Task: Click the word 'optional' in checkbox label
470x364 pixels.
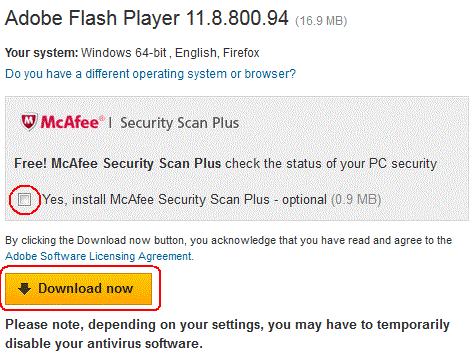Action: click(x=304, y=200)
